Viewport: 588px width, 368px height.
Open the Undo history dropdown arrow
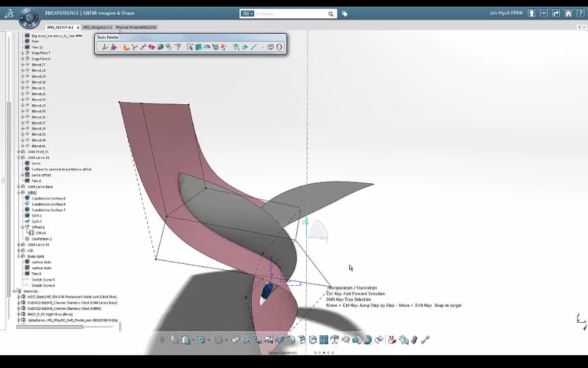click(208, 340)
